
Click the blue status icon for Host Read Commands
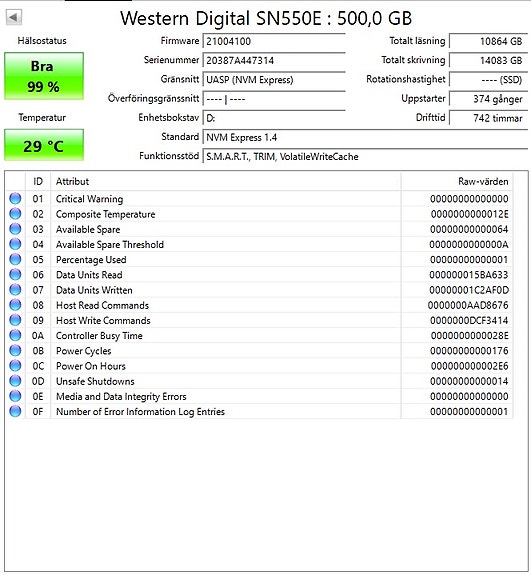(15, 305)
